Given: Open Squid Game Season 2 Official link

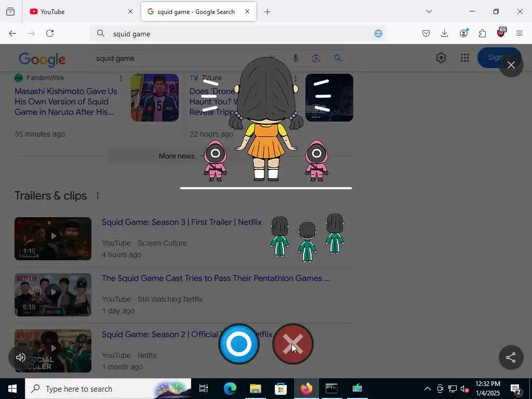Looking at the screenshot, I should 187,335.
